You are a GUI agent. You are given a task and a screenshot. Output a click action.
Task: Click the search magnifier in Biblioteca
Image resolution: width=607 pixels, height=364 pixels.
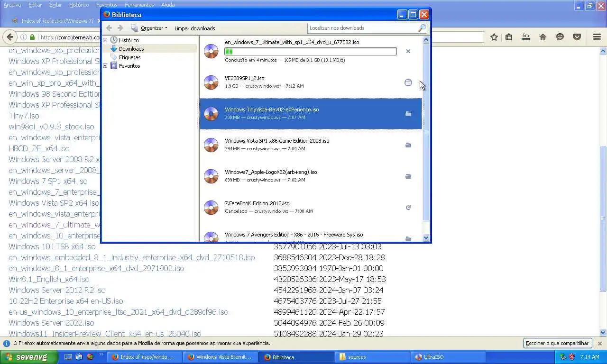(422, 28)
